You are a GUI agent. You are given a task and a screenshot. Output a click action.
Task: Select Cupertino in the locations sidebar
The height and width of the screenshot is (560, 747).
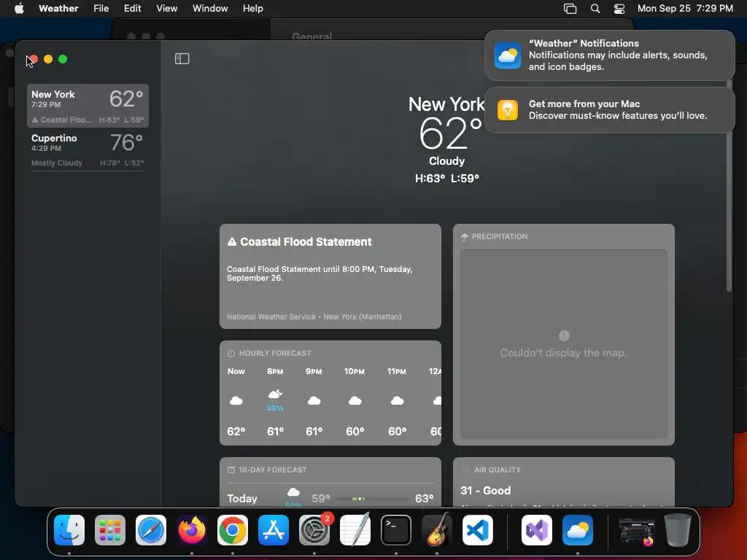click(88, 149)
